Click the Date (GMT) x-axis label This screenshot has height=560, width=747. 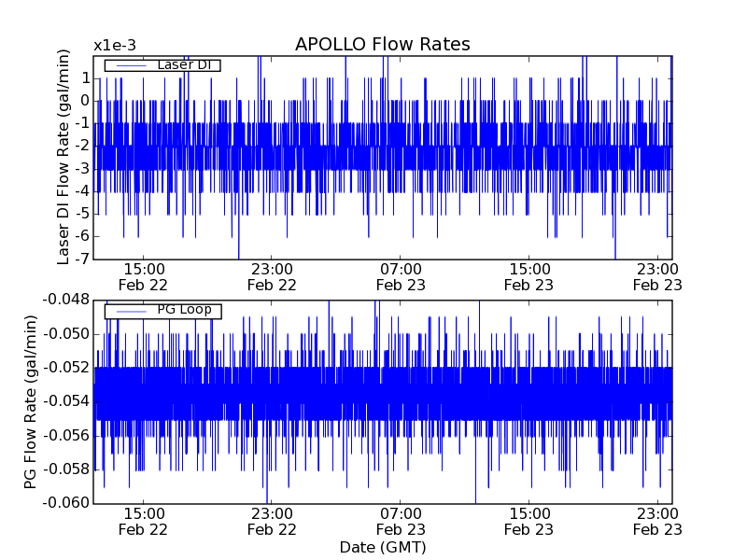(382, 546)
